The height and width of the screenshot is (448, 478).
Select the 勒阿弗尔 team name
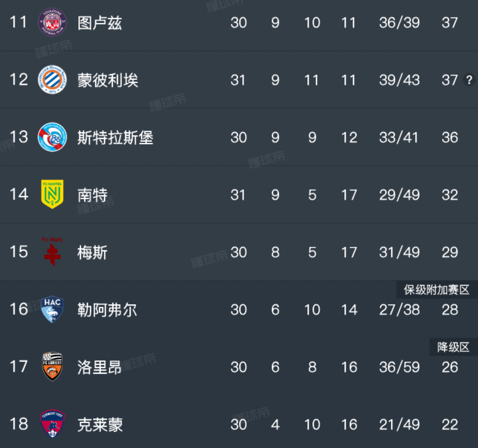pos(108,310)
